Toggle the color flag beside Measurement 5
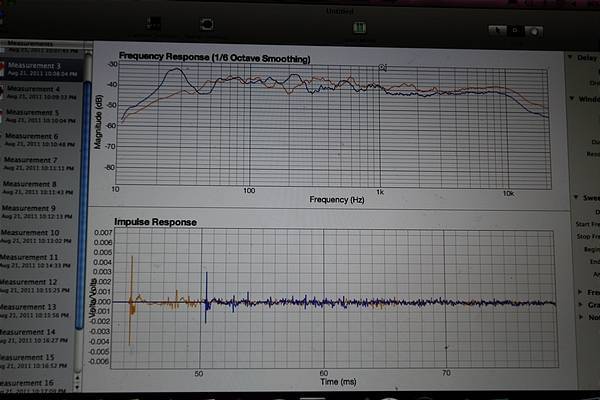The width and height of the screenshot is (600, 400). [x=1, y=116]
